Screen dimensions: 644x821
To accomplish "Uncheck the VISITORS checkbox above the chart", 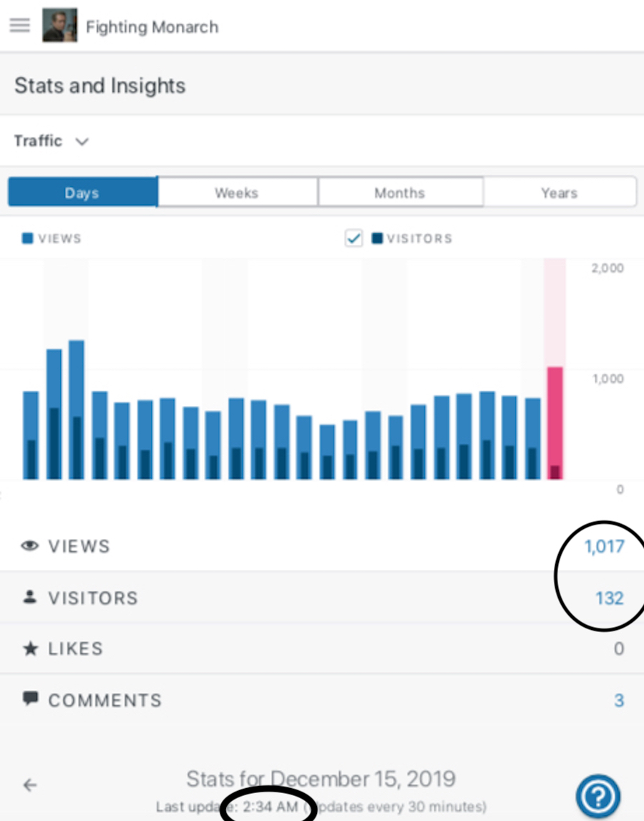I will tap(353, 238).
